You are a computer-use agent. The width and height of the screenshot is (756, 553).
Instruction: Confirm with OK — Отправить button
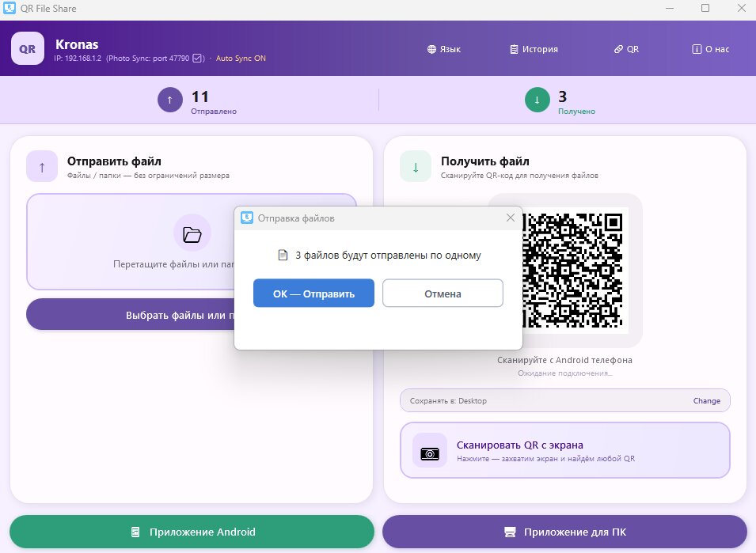tap(313, 294)
